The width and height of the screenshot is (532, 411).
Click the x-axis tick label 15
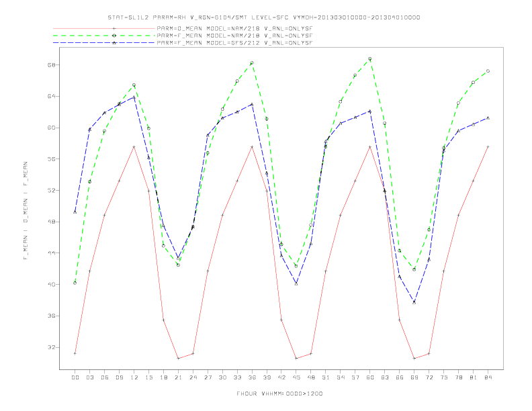[x=148, y=377]
